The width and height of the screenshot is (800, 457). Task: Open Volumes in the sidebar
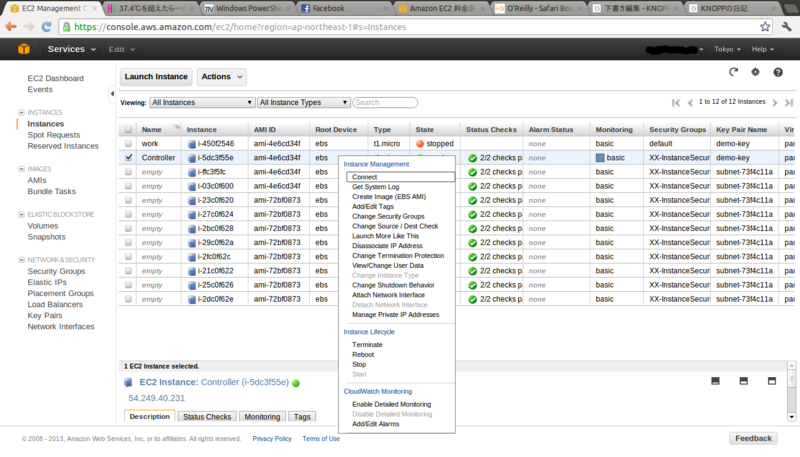coord(42,226)
